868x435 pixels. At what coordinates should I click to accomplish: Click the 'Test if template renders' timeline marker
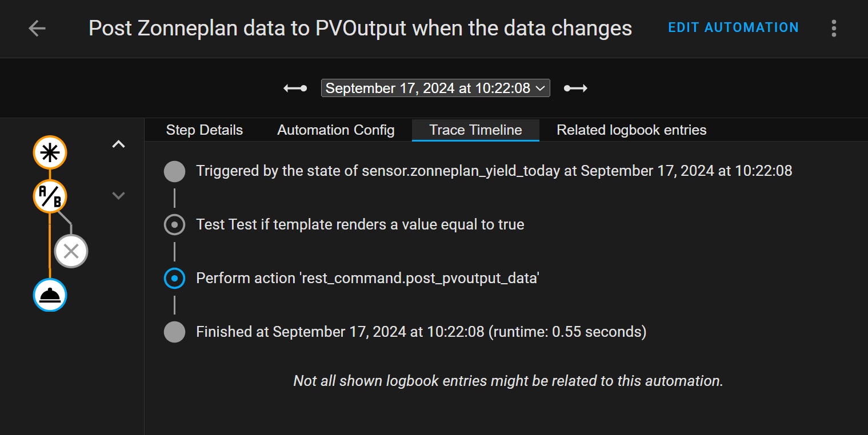[x=174, y=225]
